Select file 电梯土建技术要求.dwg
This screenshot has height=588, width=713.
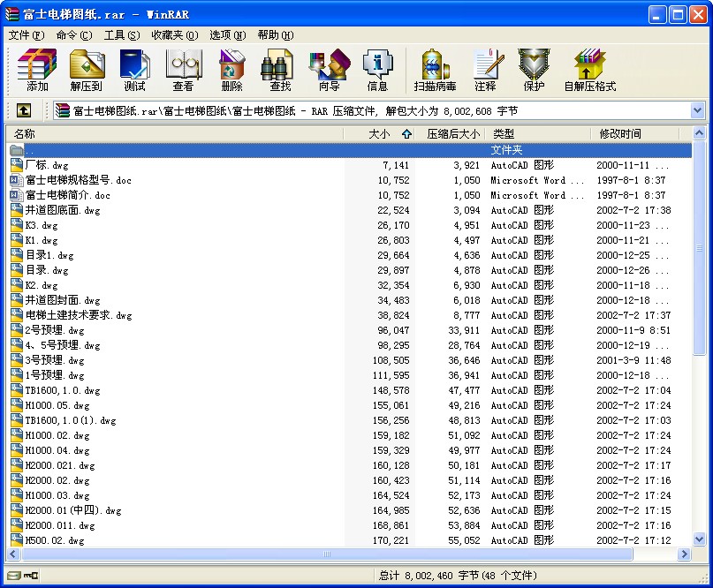pos(79,315)
